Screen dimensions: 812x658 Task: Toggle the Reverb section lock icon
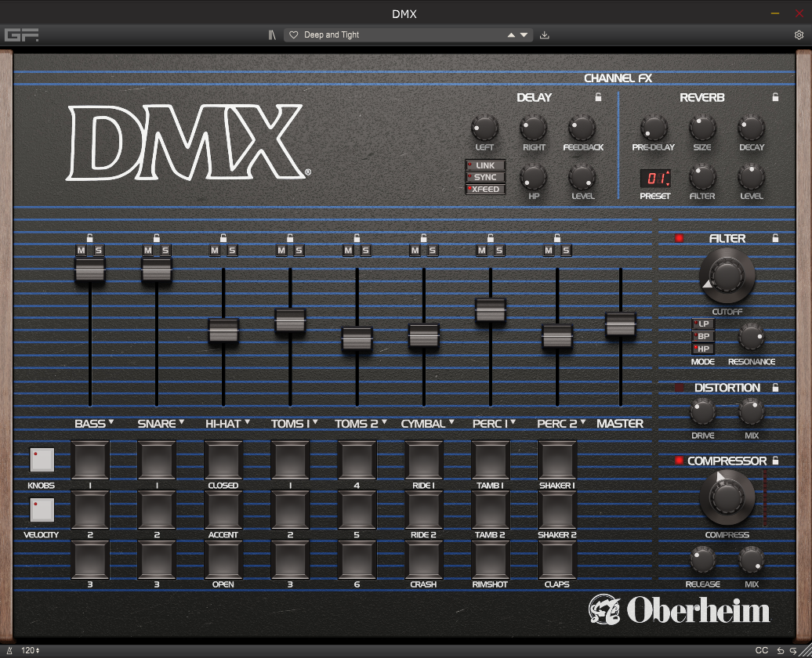click(x=775, y=97)
